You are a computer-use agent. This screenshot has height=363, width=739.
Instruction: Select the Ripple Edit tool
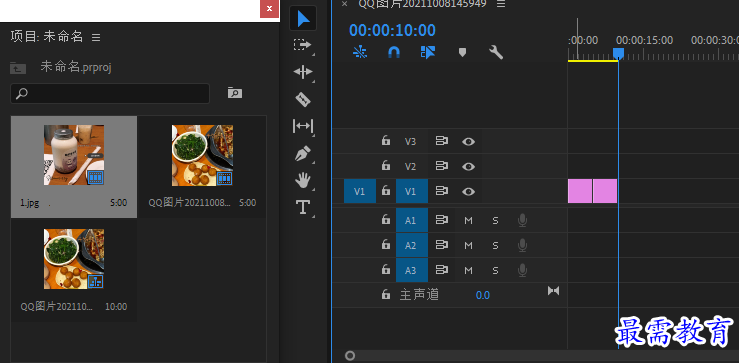[303, 72]
